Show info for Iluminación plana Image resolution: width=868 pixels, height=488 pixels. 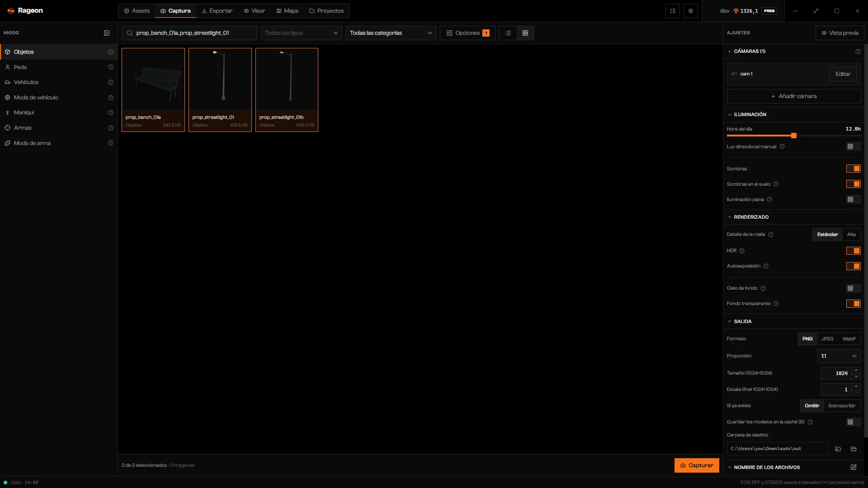click(x=769, y=200)
